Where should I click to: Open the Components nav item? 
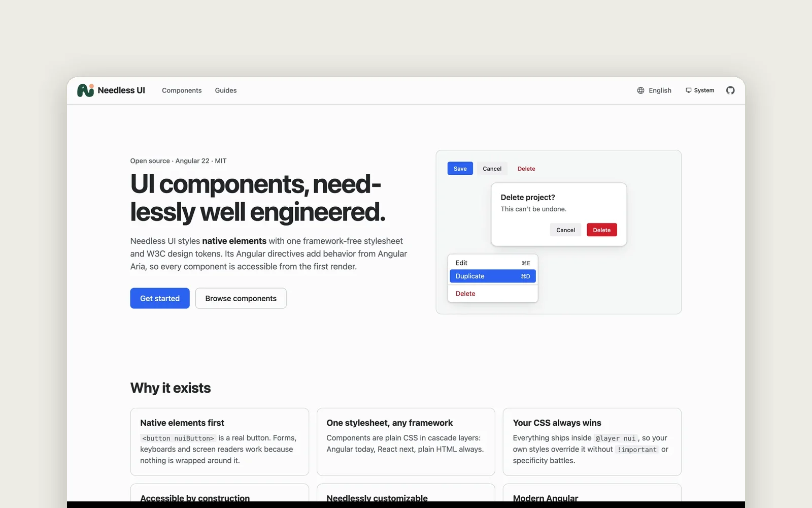point(182,90)
